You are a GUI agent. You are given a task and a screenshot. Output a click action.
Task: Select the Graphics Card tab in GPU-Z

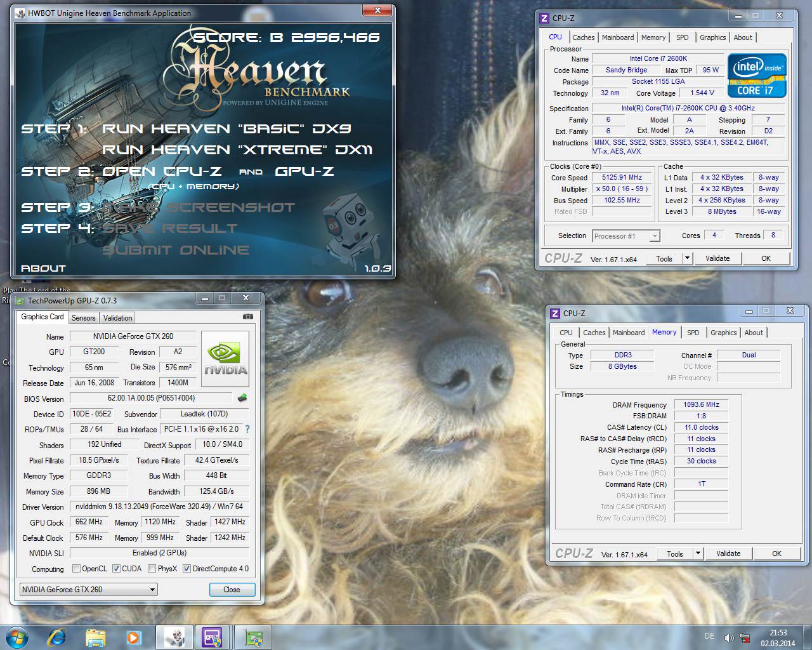tap(43, 317)
